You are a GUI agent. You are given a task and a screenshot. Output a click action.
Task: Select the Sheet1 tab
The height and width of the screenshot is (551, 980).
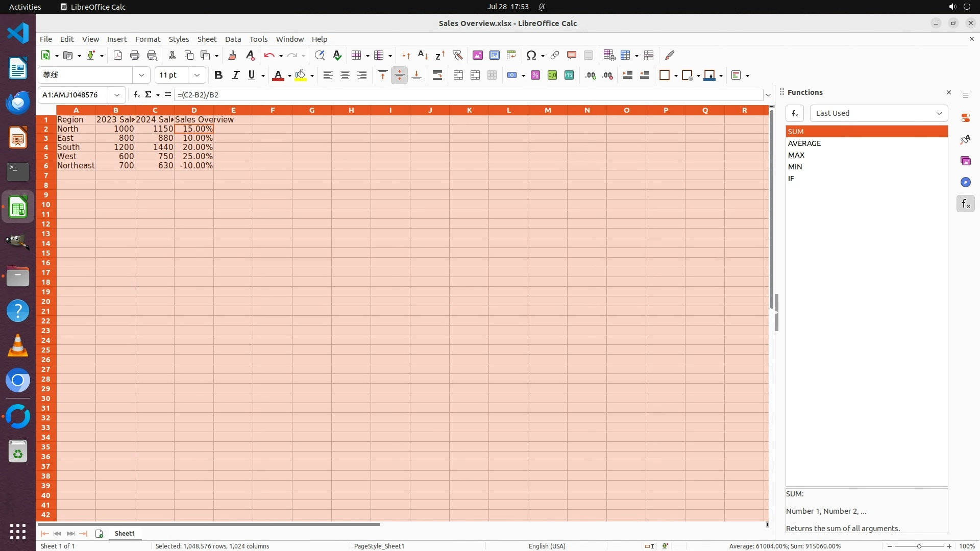(x=125, y=533)
